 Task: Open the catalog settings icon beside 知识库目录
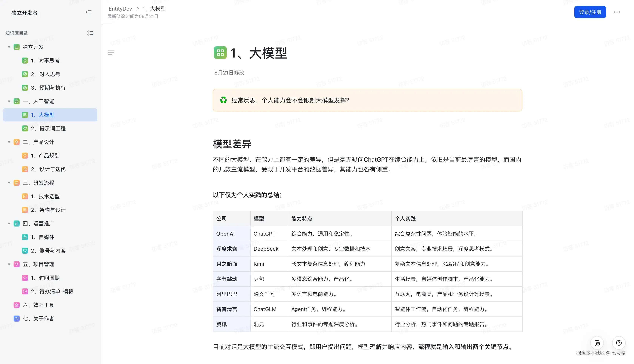90,33
